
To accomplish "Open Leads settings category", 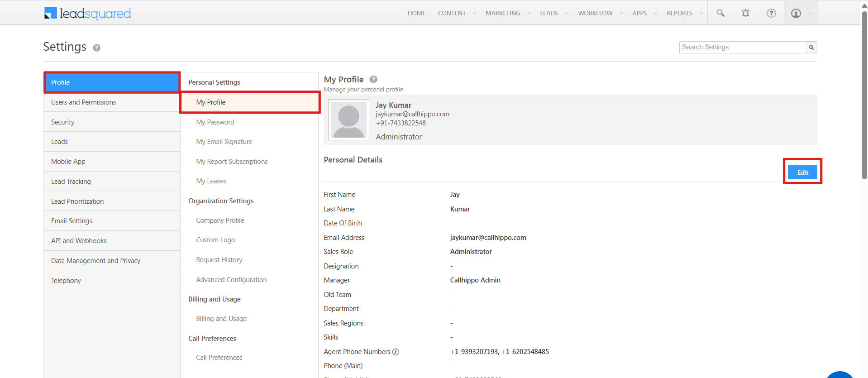I will click(x=112, y=142).
